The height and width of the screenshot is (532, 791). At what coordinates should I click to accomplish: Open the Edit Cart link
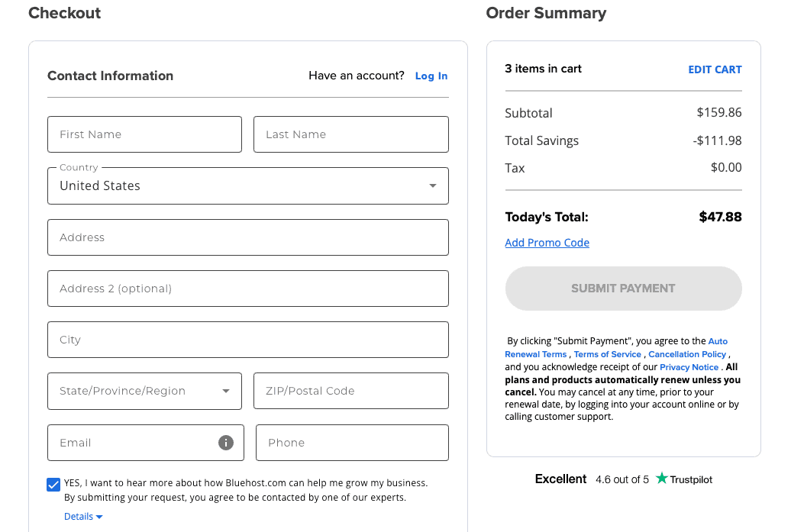tap(715, 69)
